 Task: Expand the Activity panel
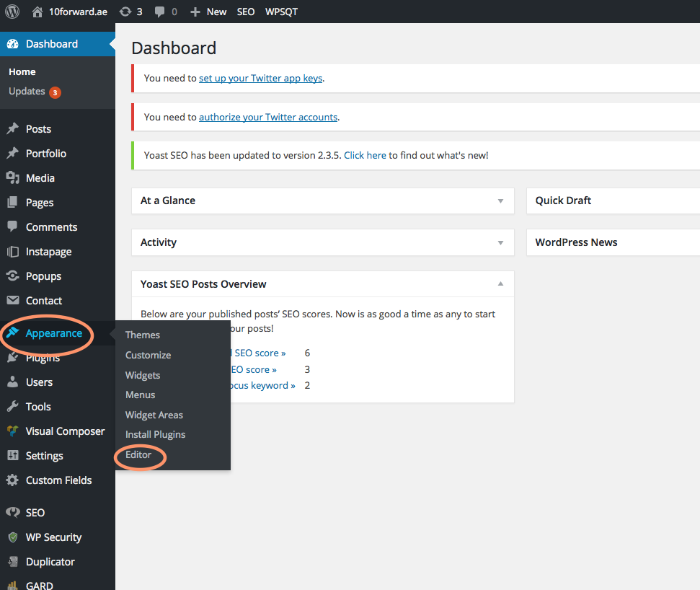(x=500, y=242)
